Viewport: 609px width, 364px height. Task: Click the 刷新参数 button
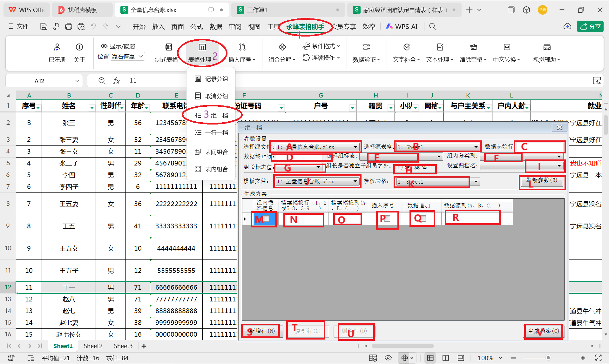point(542,180)
